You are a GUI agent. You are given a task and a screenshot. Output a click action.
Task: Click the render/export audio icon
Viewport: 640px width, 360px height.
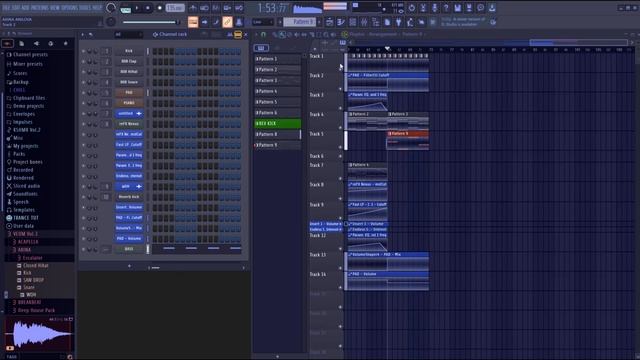tap(469, 8)
